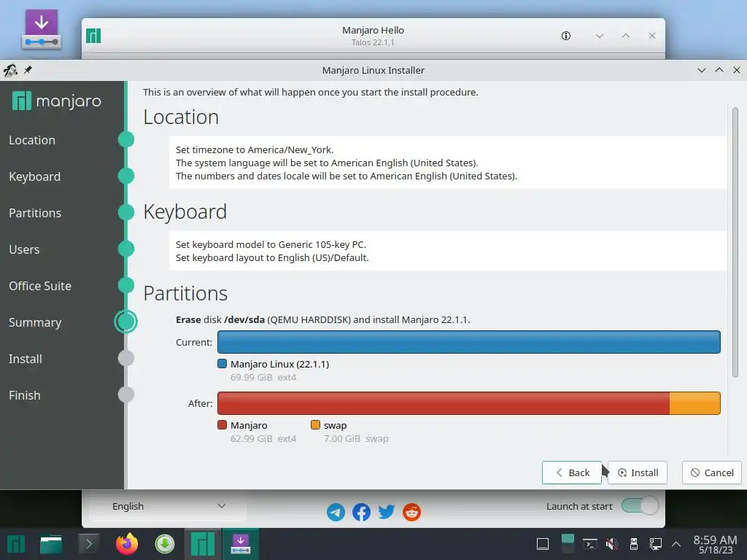The width and height of the screenshot is (747, 560).
Task: Open the removable devices tray icon
Action: tap(634, 544)
